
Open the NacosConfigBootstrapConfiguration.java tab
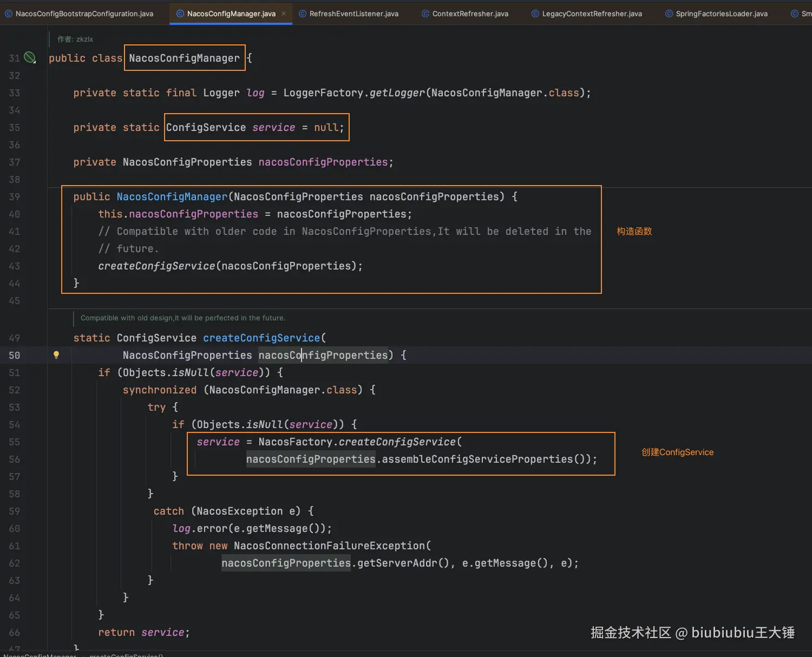[x=79, y=14]
